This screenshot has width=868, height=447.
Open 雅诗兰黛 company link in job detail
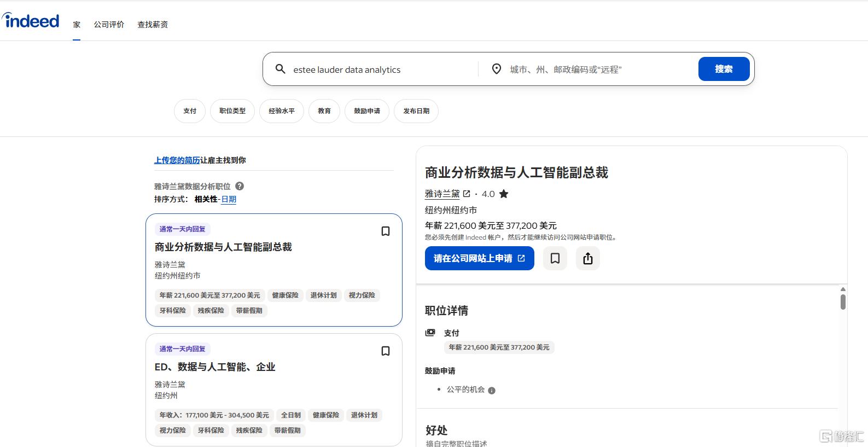442,194
